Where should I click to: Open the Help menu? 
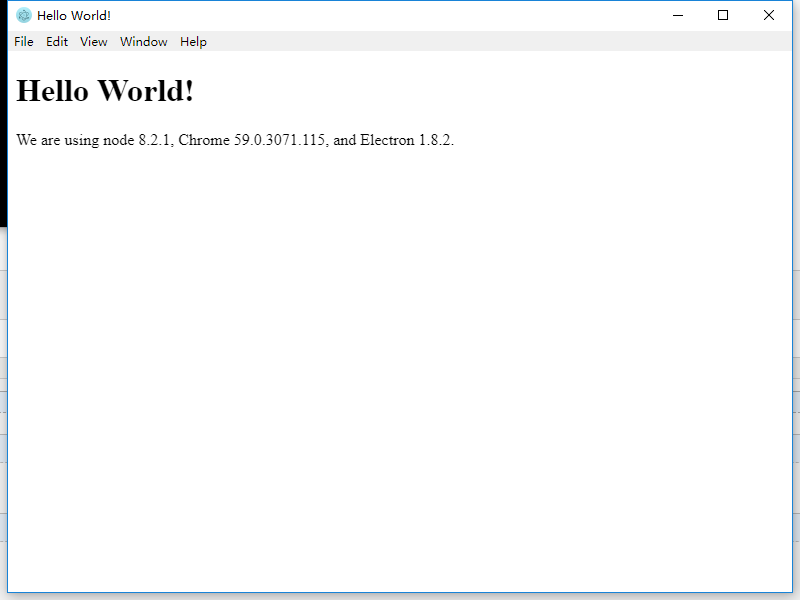[193, 42]
